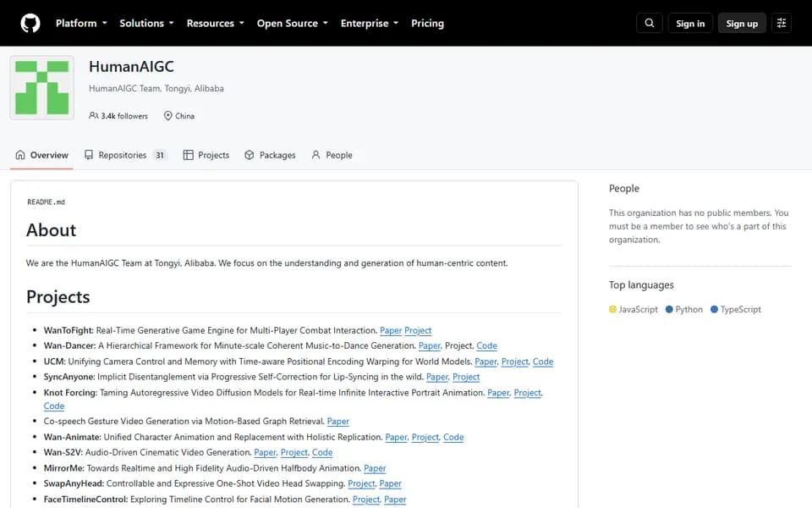
Task: Open the Wan-Animate Code link
Action: 453,437
